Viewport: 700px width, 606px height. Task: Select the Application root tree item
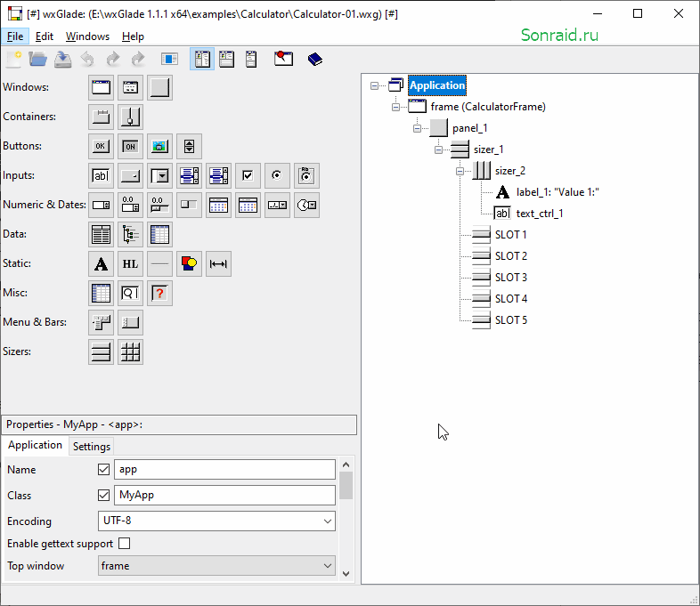[437, 85]
